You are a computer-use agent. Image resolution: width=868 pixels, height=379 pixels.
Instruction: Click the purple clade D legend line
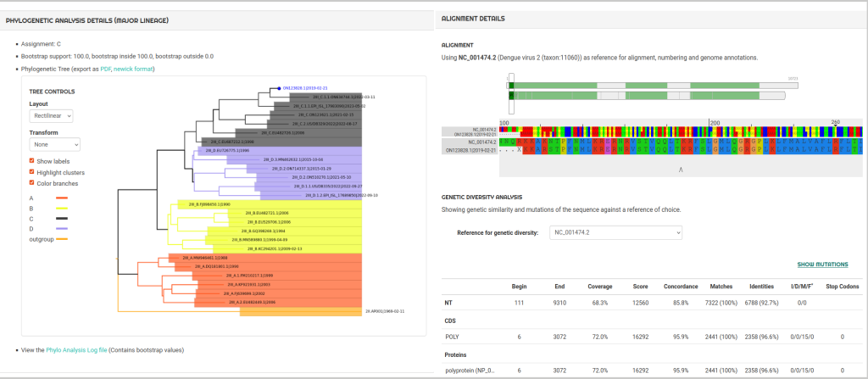point(60,229)
